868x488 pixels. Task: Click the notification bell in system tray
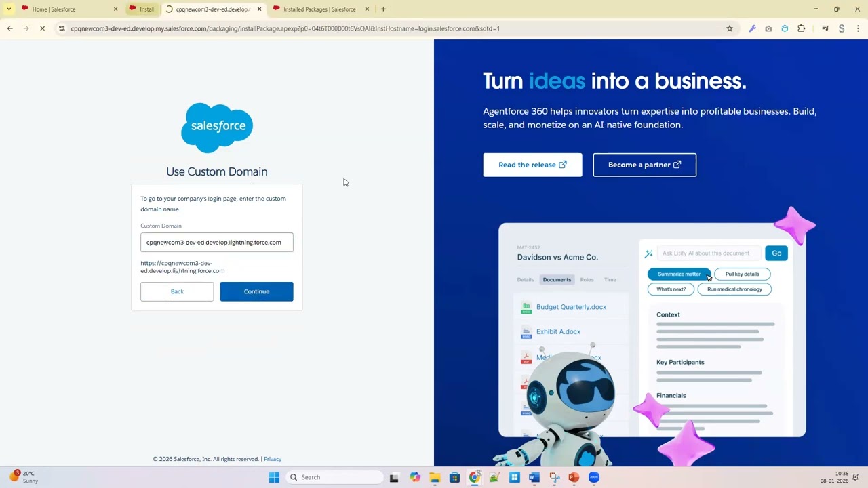click(x=857, y=477)
